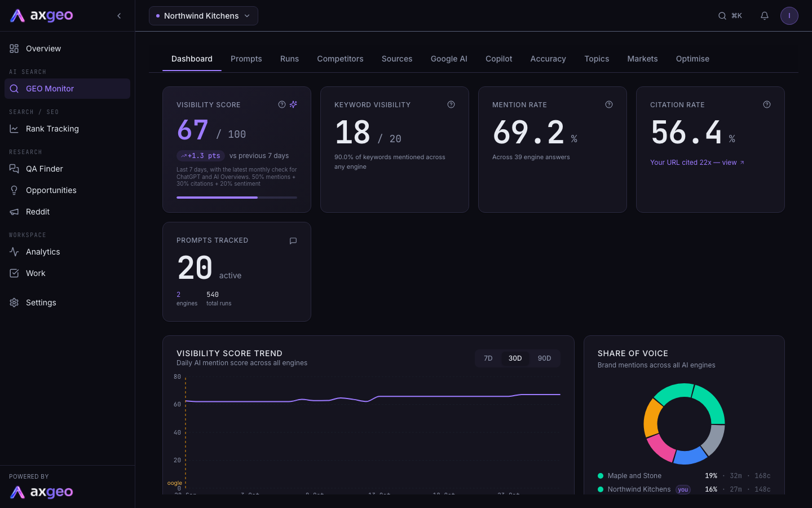Click the axgeo logo at top left
Viewport: 812px width, 508px height.
(42, 16)
